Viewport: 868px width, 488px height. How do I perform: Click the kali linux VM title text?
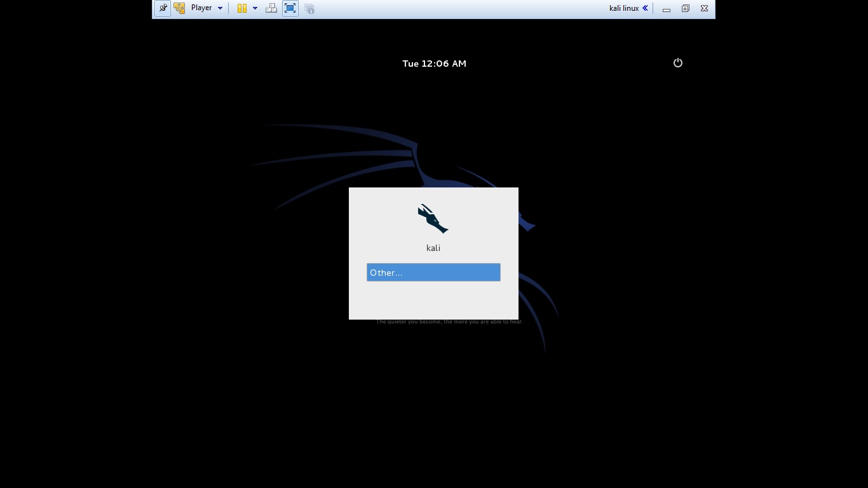(x=623, y=8)
